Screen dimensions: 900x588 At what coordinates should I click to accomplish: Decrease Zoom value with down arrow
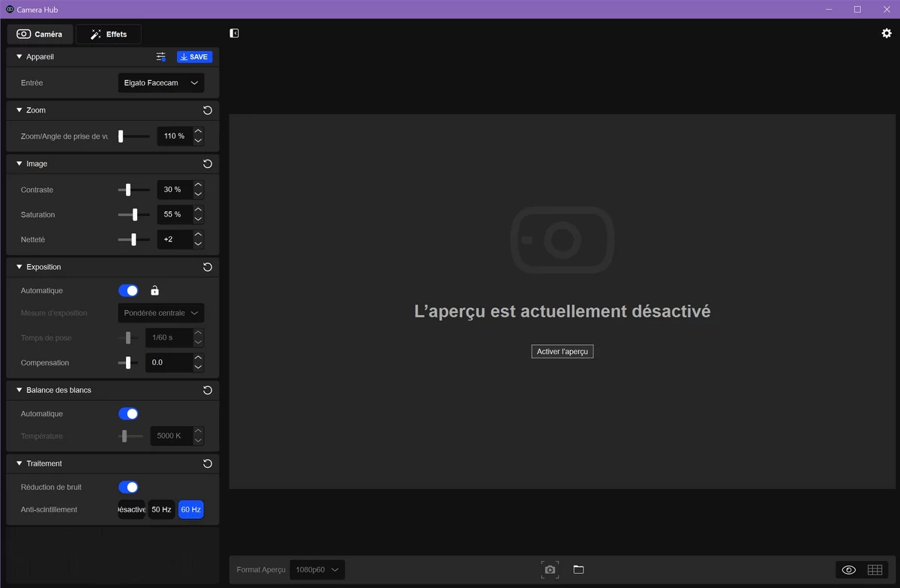[x=198, y=141]
